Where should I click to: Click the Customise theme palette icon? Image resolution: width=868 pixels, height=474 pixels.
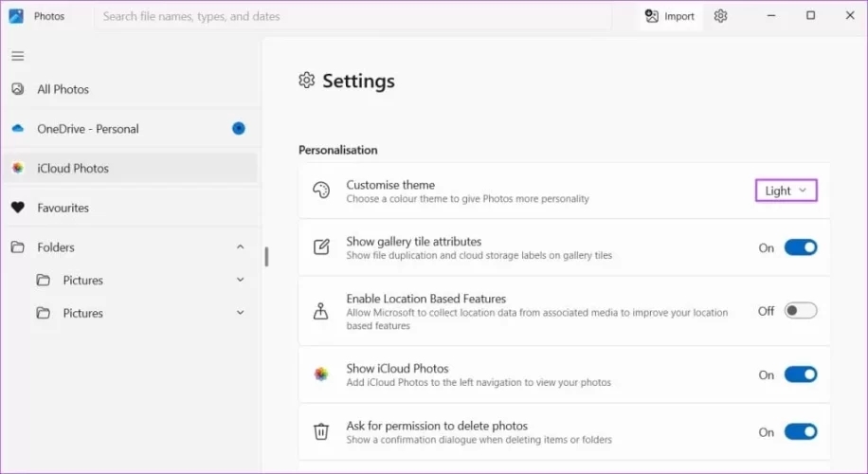point(321,191)
